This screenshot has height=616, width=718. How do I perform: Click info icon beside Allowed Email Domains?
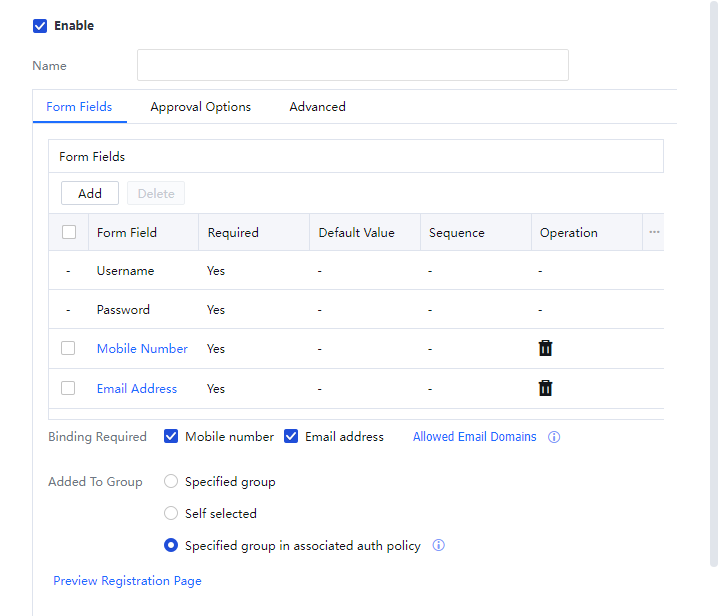click(x=554, y=437)
